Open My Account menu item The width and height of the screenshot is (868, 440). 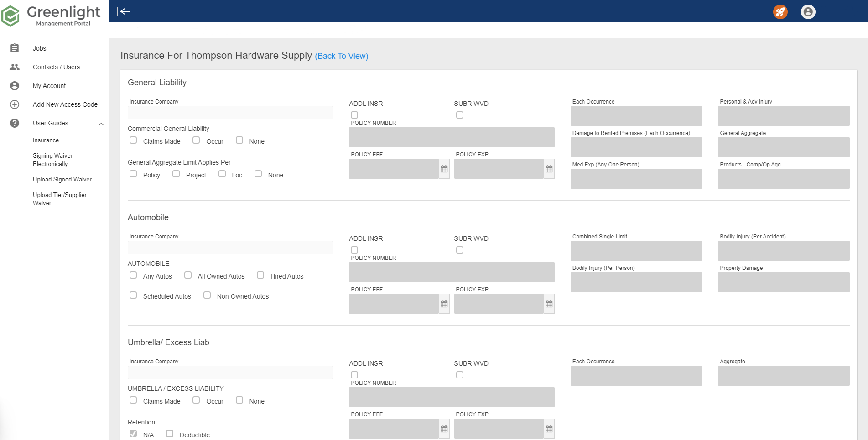[x=49, y=86]
